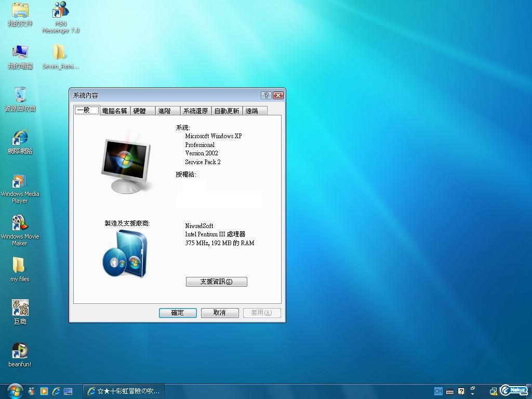Select the 巨商 game shortcut icon

click(20, 312)
